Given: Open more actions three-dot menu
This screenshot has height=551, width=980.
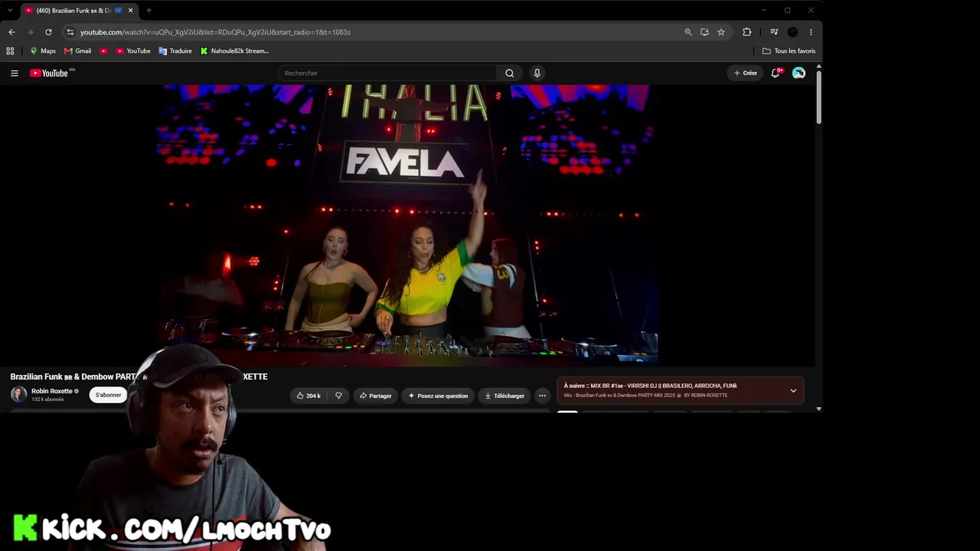Looking at the screenshot, I should (x=542, y=396).
